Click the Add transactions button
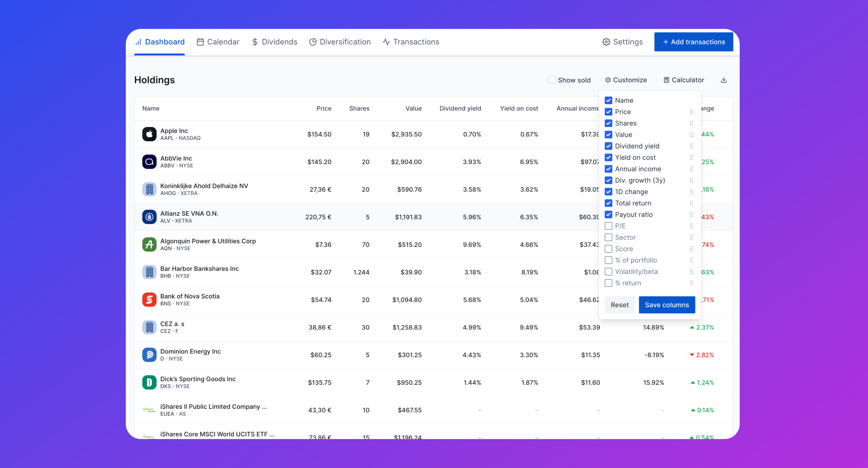 point(693,42)
